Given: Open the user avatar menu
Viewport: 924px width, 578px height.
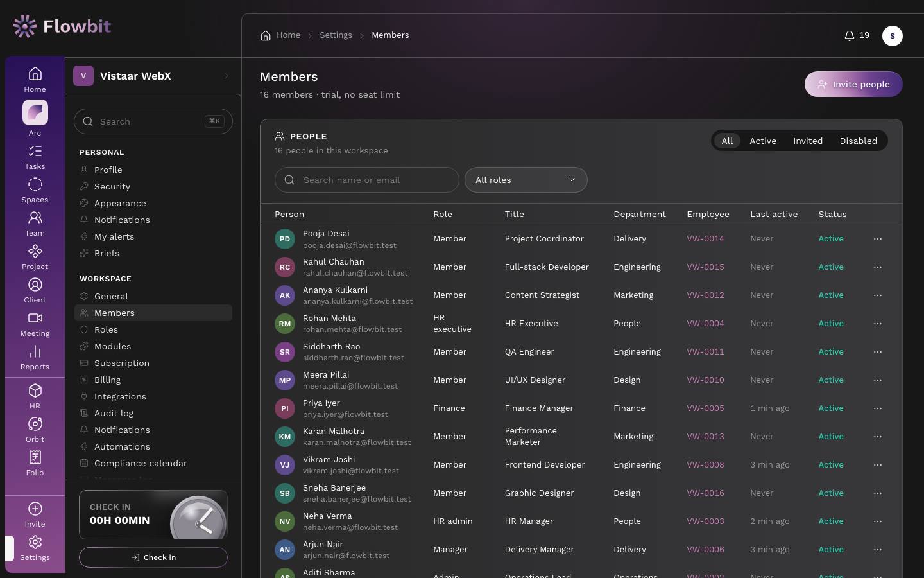Looking at the screenshot, I should [x=893, y=35].
